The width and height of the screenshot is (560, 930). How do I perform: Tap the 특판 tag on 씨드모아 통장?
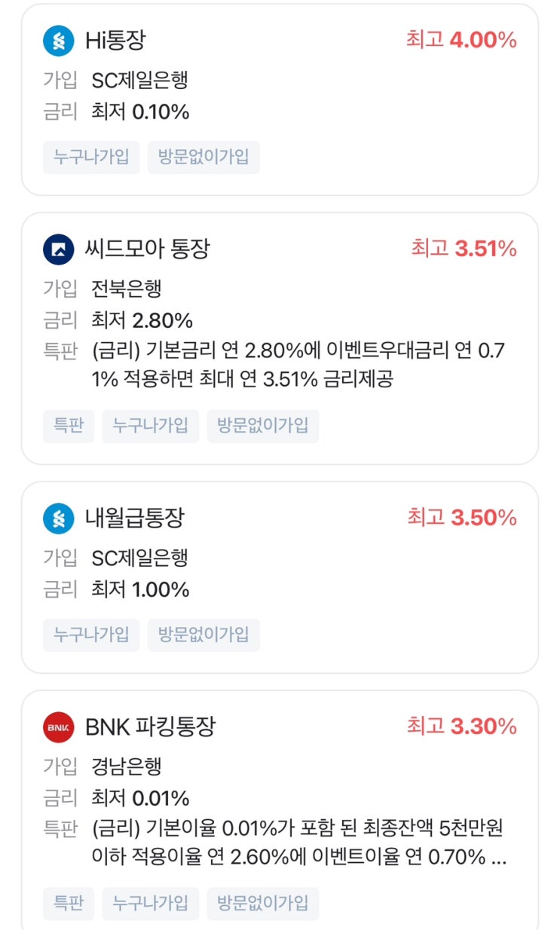[x=69, y=426]
